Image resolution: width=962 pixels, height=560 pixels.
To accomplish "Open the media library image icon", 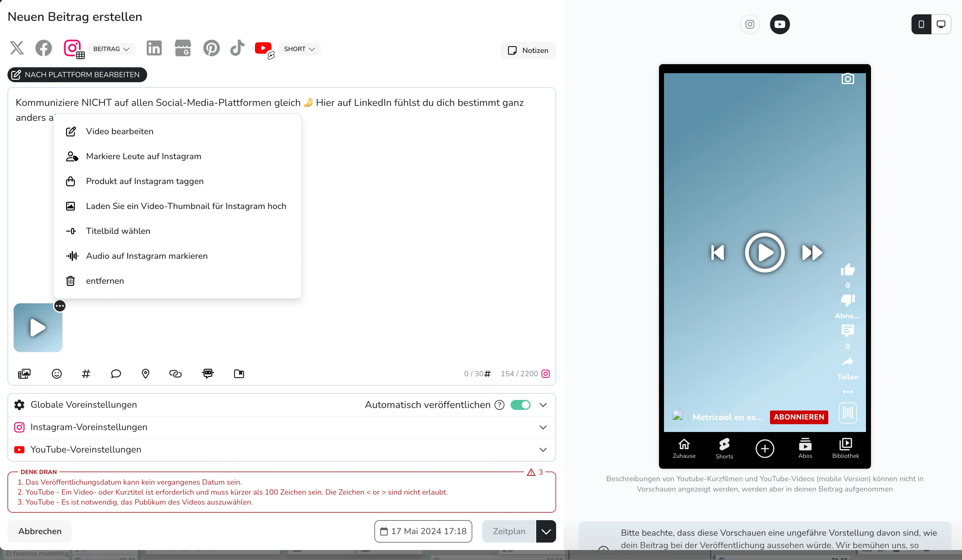I will (24, 373).
